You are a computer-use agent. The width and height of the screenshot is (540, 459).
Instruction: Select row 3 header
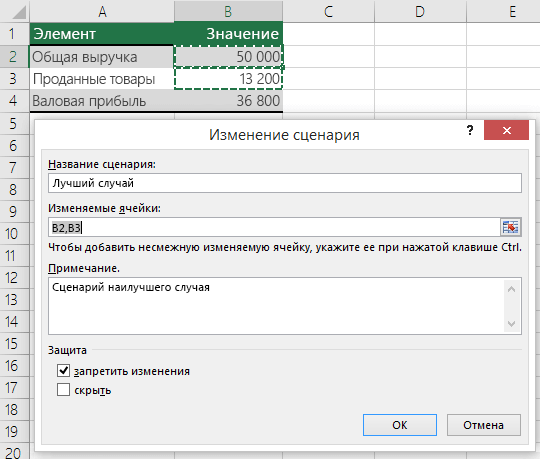(14, 79)
